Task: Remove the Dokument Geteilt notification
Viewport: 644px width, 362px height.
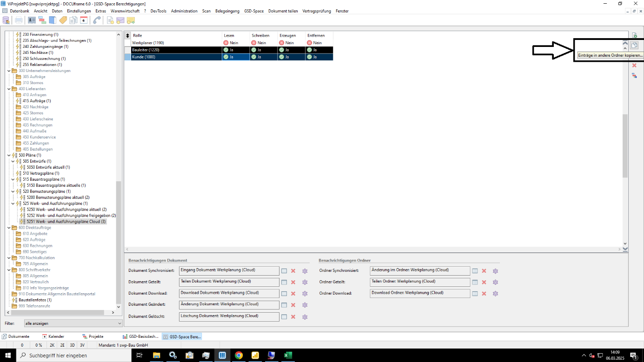Action: (293, 282)
